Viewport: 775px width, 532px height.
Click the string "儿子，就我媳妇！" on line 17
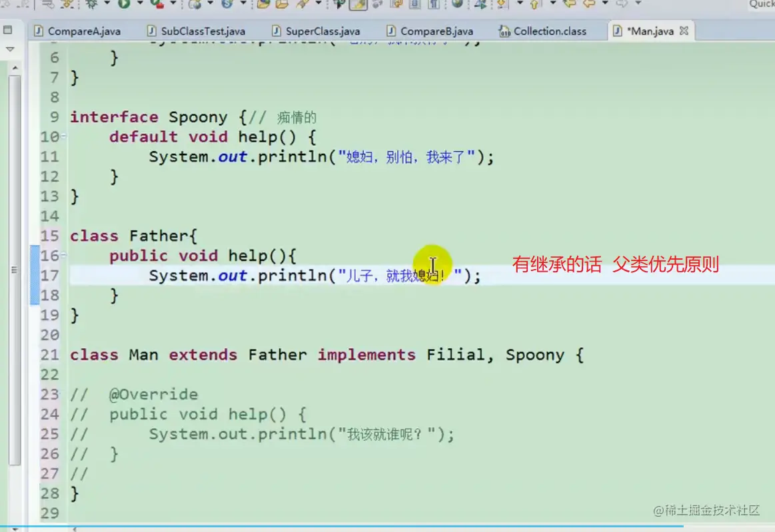[399, 276]
